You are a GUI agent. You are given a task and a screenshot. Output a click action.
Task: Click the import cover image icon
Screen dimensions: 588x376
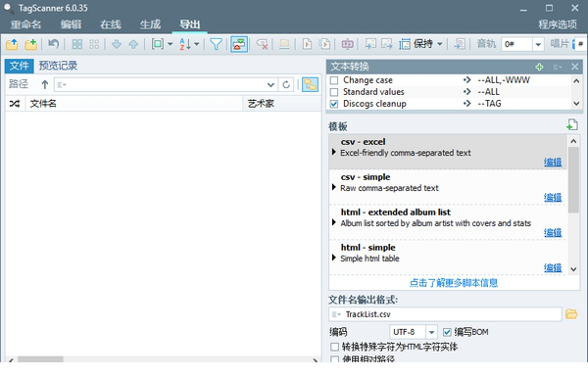point(370,44)
